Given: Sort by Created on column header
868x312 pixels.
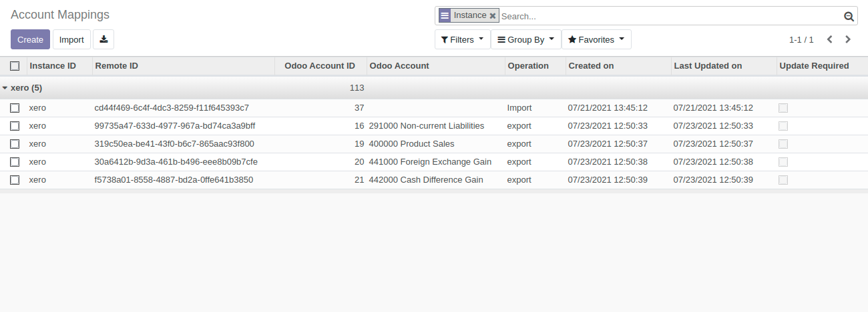Looking at the screenshot, I should (x=590, y=66).
